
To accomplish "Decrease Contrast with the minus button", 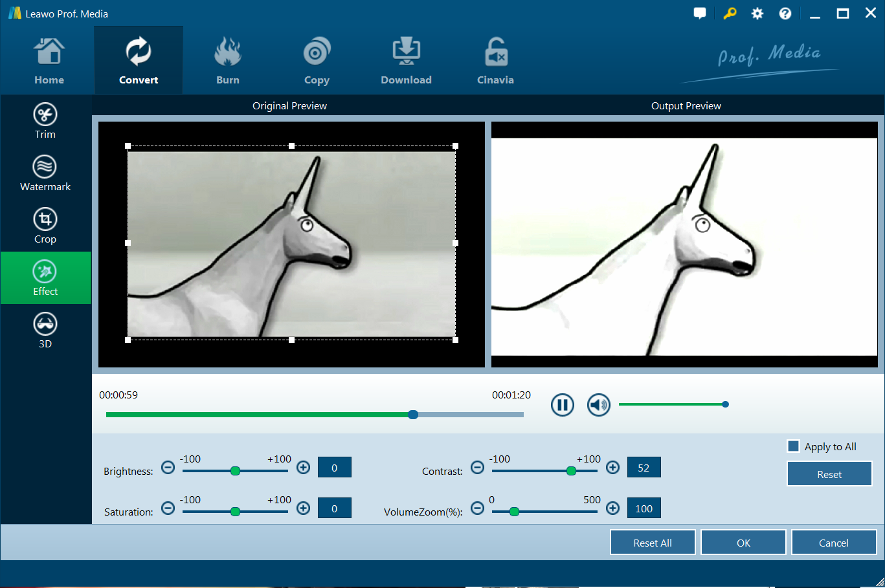I will coord(477,467).
